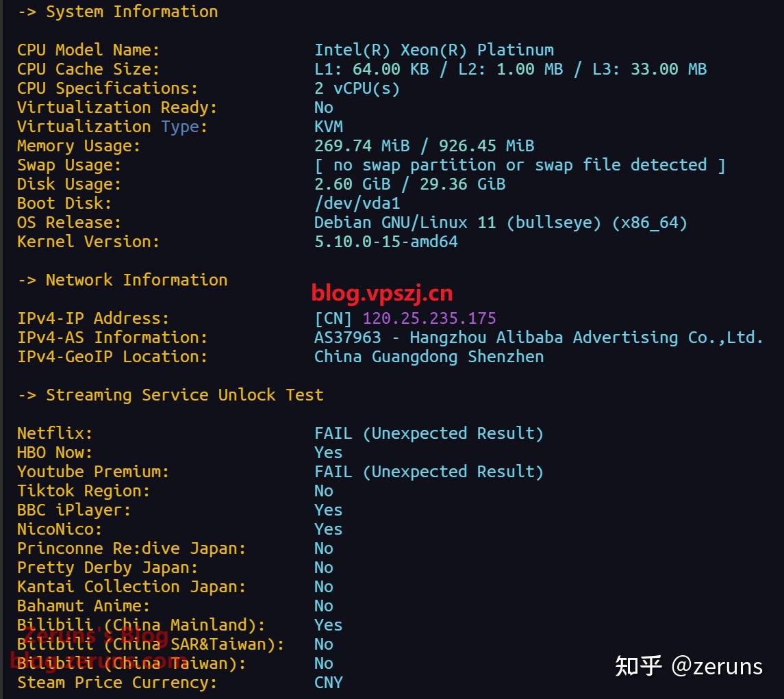This screenshot has height=699, width=784.
Task: Click the Network Information section header
Action: [x=123, y=280]
